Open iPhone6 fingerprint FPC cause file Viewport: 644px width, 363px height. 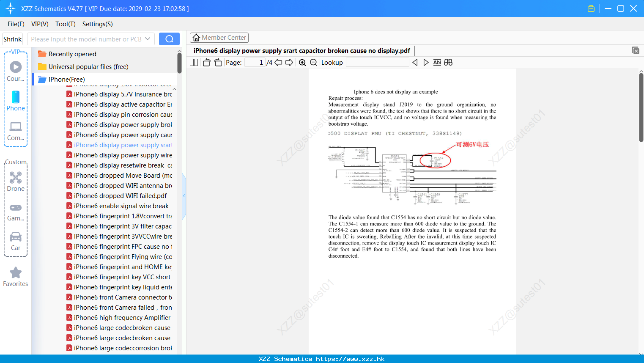[x=119, y=247]
